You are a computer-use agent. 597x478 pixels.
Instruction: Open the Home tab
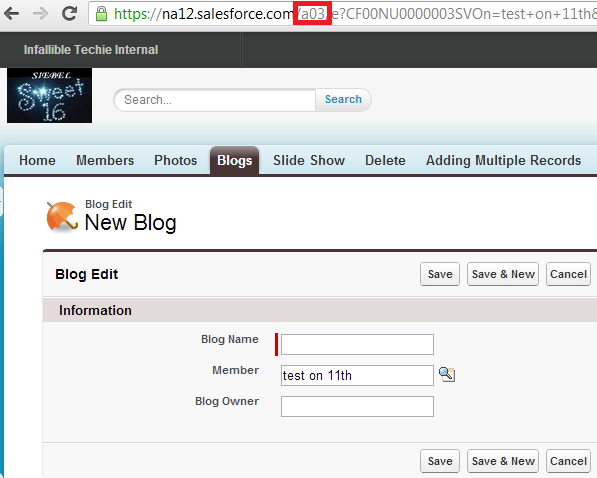(37, 160)
